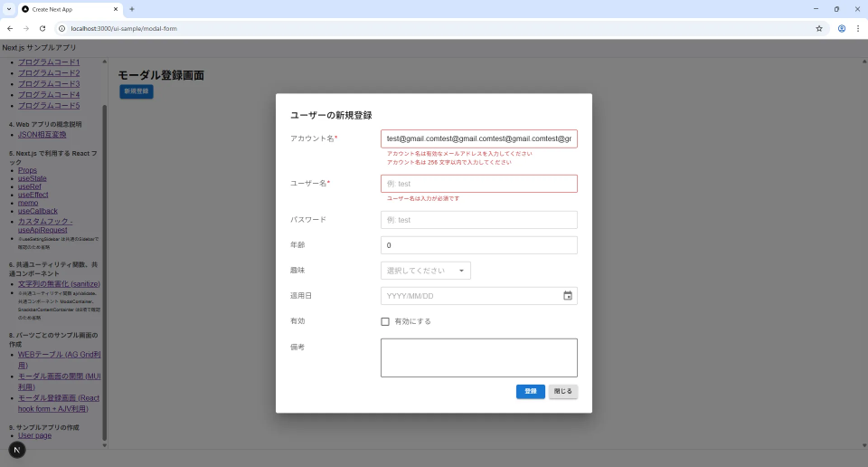Open the JSON相互変換 link
Image resolution: width=868 pixels, height=467 pixels.
[42, 135]
